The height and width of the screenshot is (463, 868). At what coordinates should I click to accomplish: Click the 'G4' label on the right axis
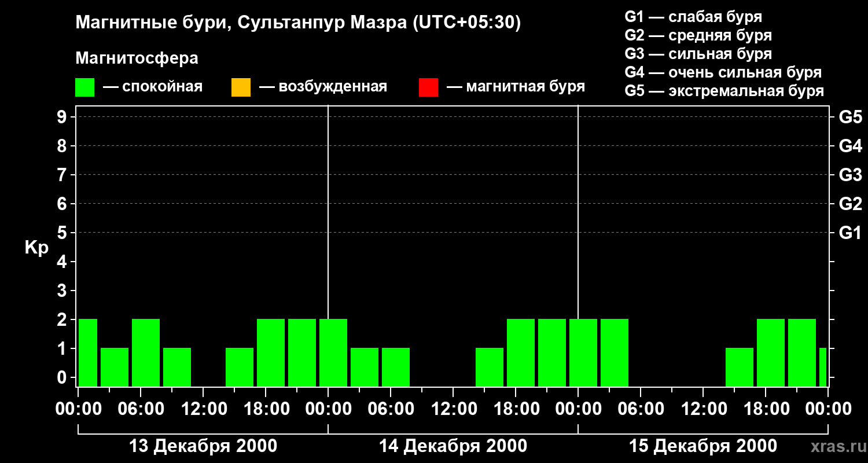click(851, 146)
